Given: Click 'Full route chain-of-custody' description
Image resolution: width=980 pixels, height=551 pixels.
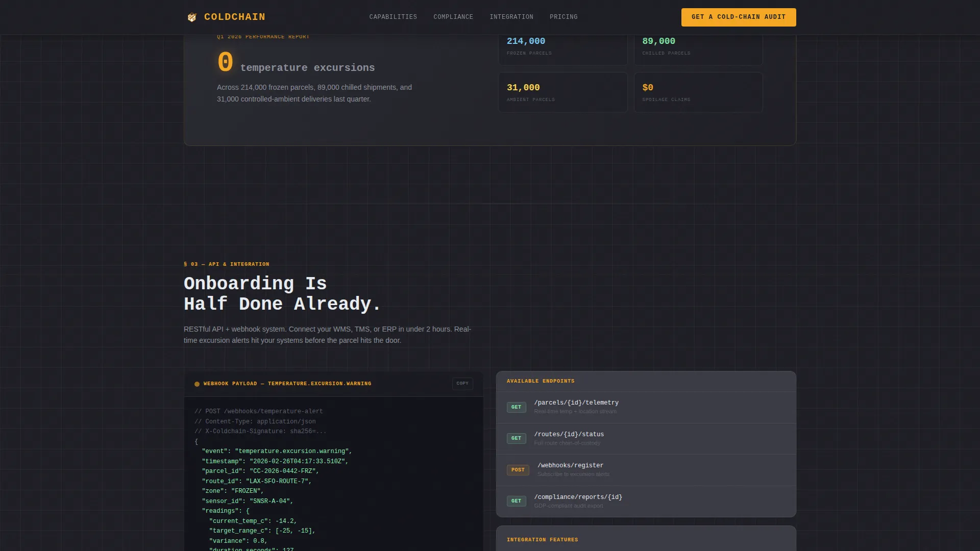Looking at the screenshot, I should (x=567, y=443).
